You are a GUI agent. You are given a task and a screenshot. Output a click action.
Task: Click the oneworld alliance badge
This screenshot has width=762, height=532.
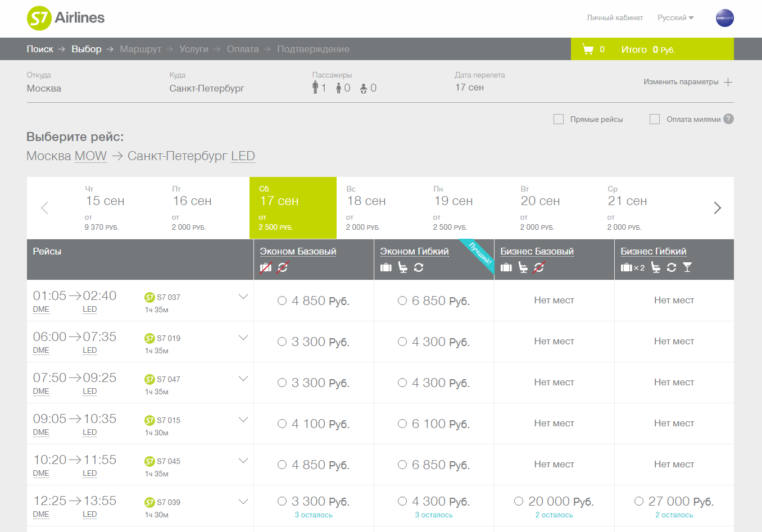724,18
